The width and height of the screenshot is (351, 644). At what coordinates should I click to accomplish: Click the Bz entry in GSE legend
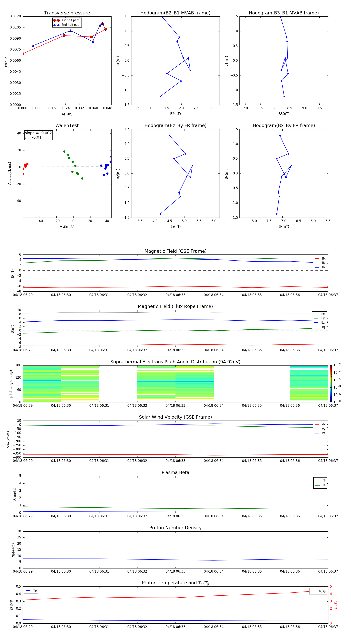(x=320, y=267)
